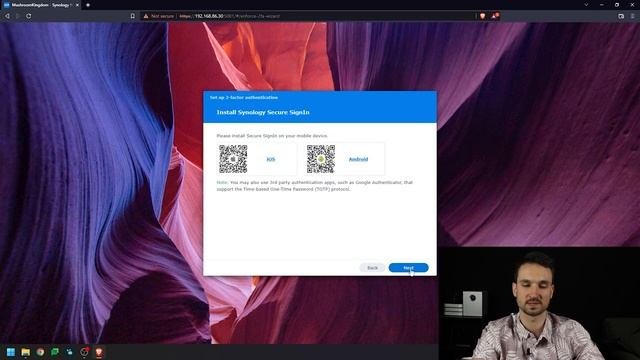640x360 pixels.
Task: Open the browser main menu
Action: click(x=633, y=16)
